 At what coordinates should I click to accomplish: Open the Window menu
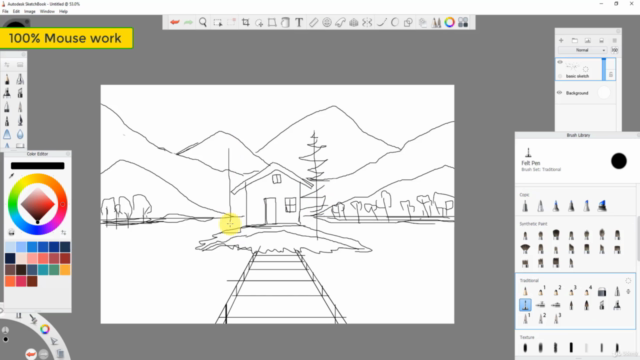47,11
